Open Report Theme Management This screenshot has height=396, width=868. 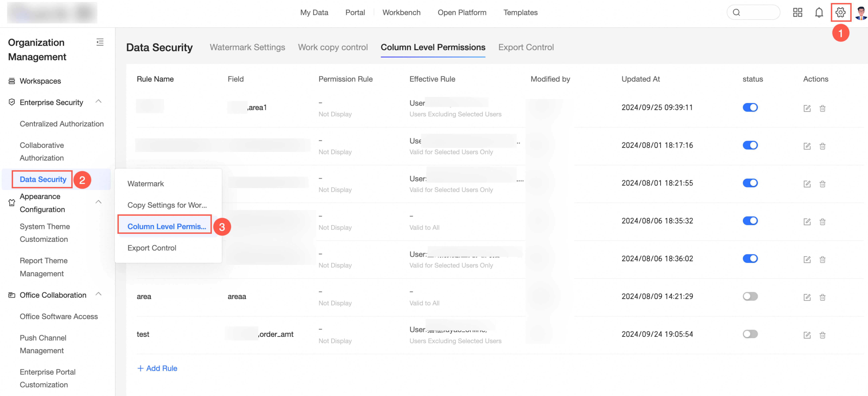pos(44,267)
